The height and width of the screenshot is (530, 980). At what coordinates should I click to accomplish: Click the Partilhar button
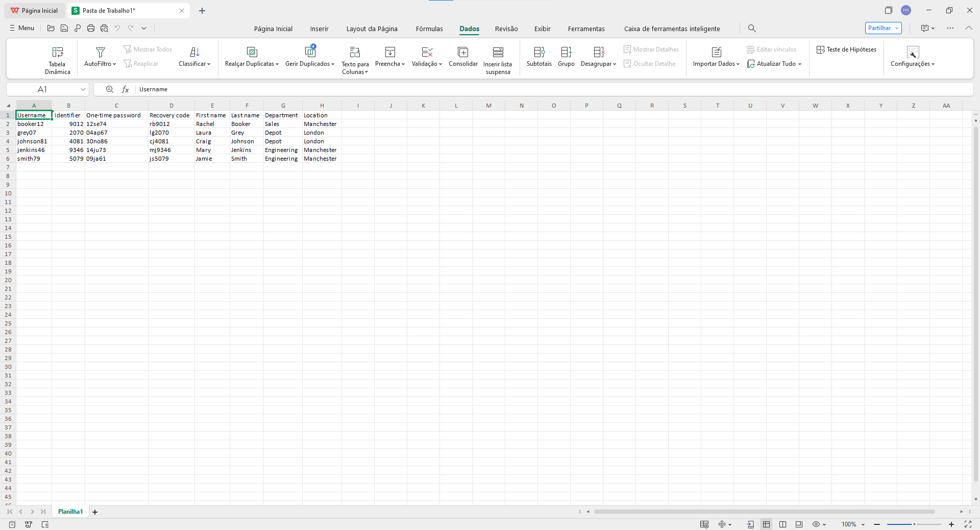[x=883, y=28]
